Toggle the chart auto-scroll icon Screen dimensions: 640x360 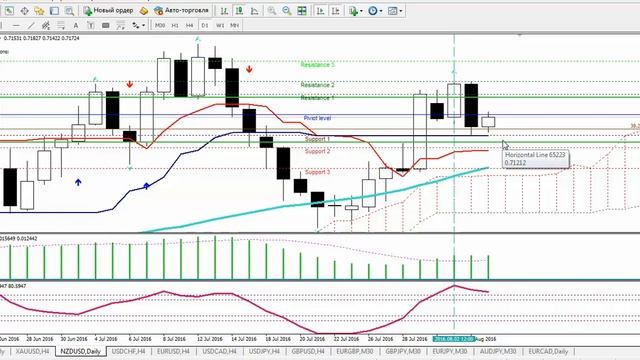coord(320,11)
